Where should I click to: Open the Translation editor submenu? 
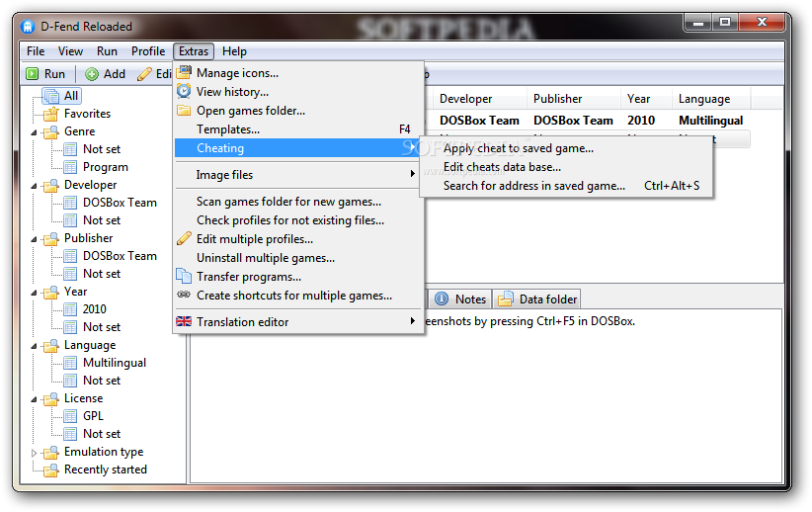[x=298, y=321]
